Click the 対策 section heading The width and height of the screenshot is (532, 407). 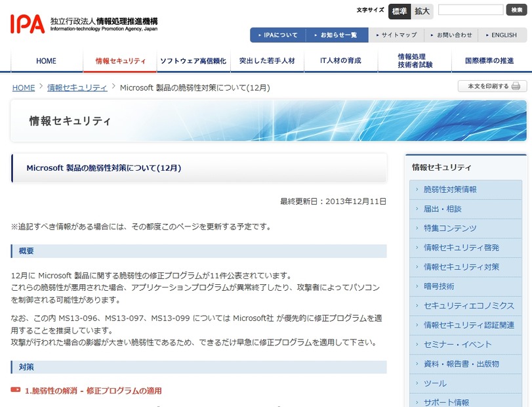(199, 367)
